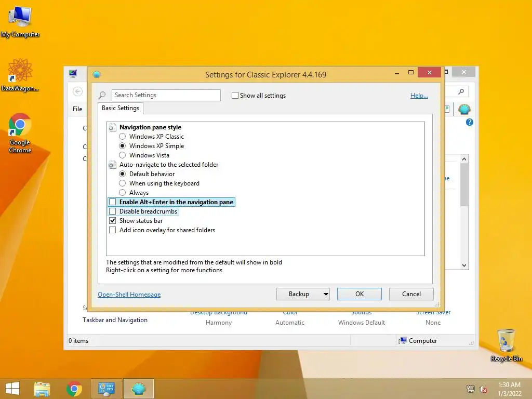Click Windows Default sounds label
Image resolution: width=532 pixels, height=399 pixels.
tap(362, 322)
